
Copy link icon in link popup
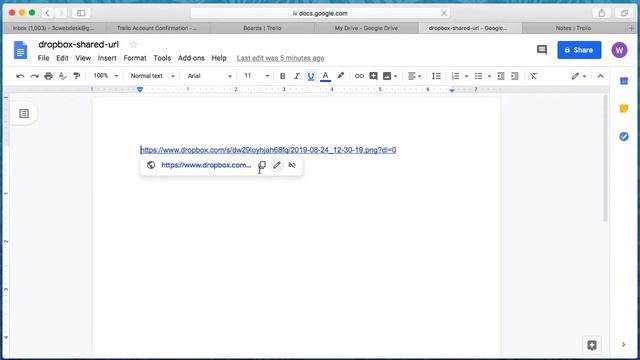pos(262,165)
